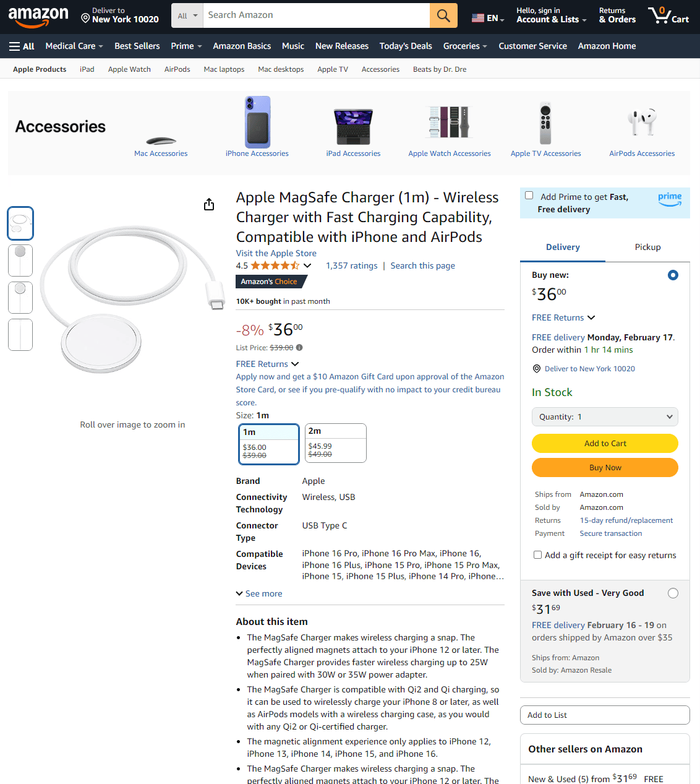Open the Quantity dropdown
The width and height of the screenshot is (700, 784).
click(605, 417)
